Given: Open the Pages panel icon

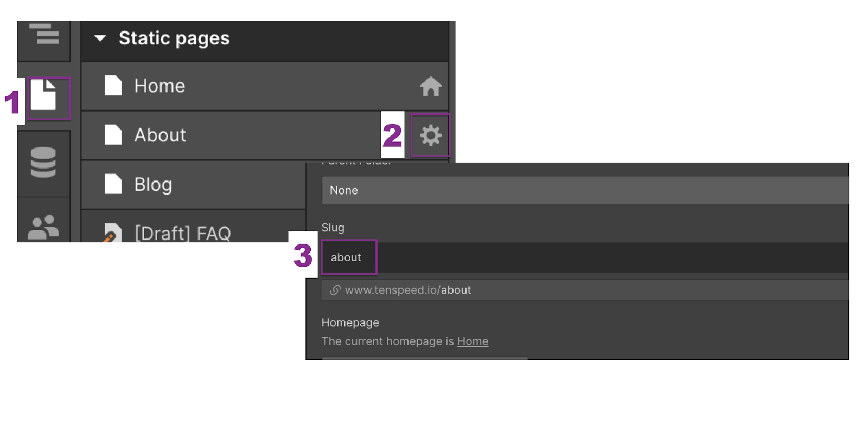Looking at the screenshot, I should 43,95.
